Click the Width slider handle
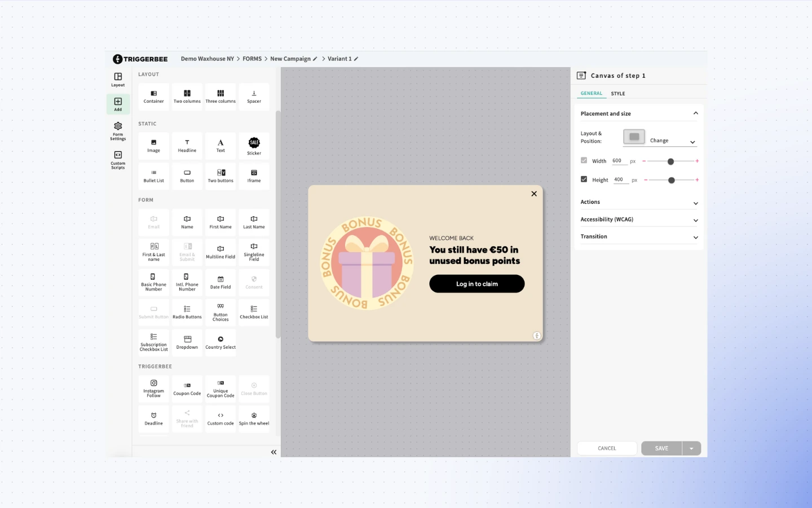Image resolution: width=812 pixels, height=508 pixels. [670, 161]
